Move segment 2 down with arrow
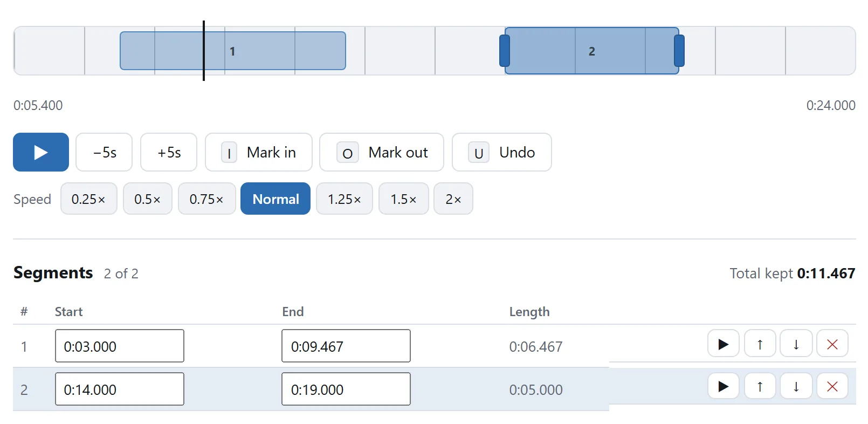Viewport: 868px width, 424px height. coord(796,386)
